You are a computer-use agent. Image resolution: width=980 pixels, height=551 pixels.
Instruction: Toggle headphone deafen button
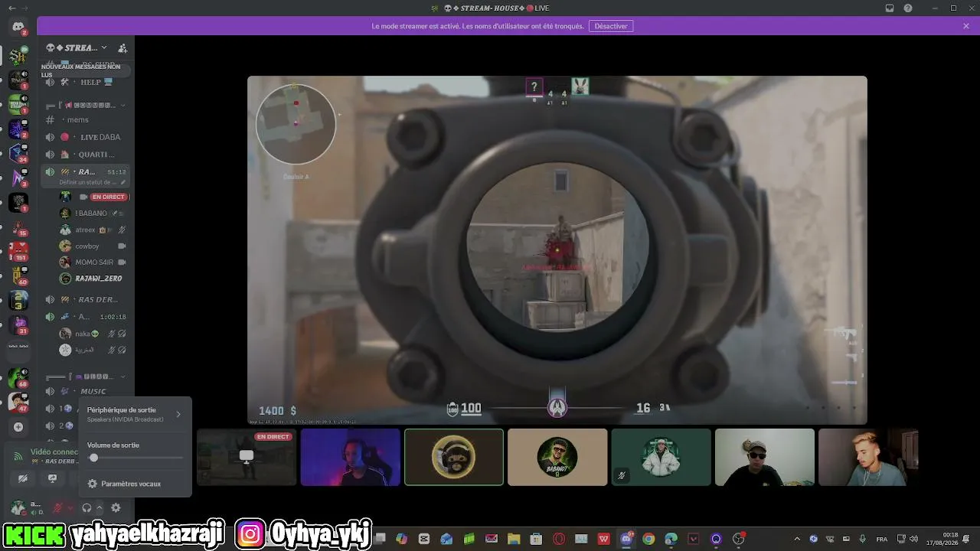[x=87, y=508]
